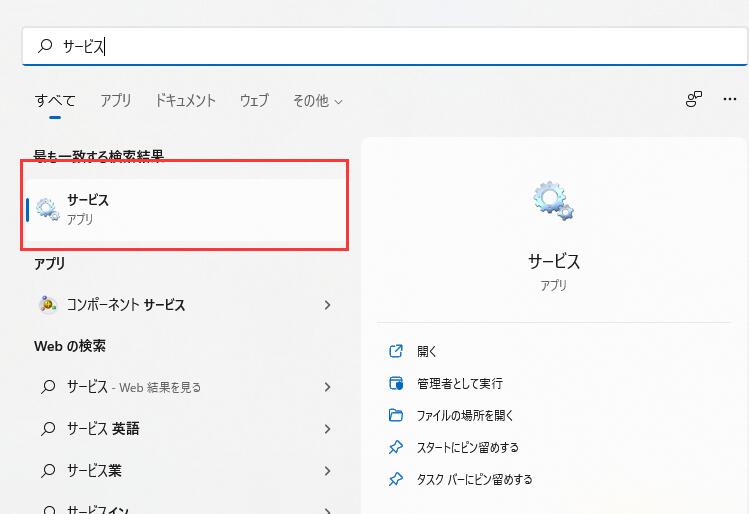The height and width of the screenshot is (514, 749).
Task: Open サービス - Web 結果を見る suggestion
Action: 185,387
